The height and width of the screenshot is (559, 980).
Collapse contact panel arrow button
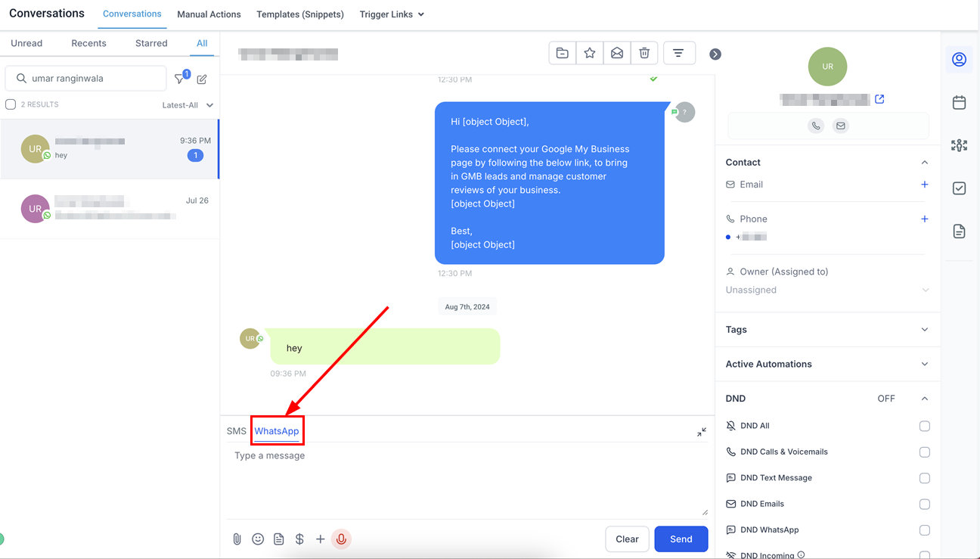click(x=715, y=54)
